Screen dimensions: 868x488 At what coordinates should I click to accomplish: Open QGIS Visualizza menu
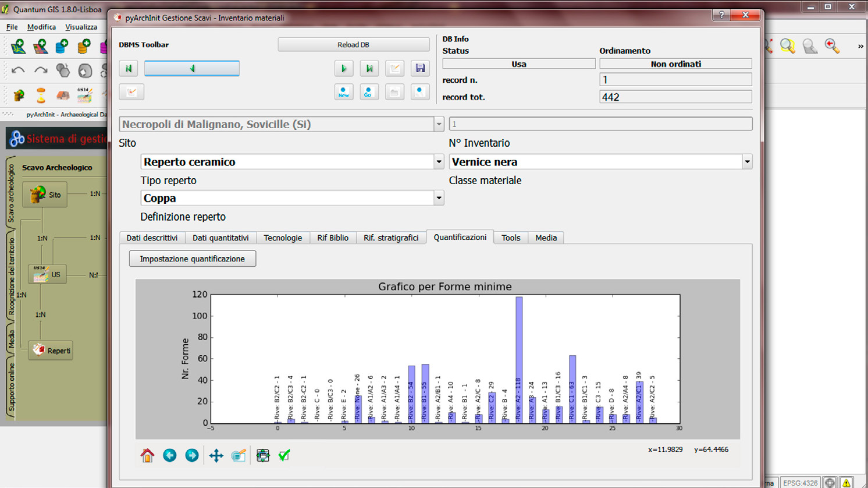click(81, 27)
